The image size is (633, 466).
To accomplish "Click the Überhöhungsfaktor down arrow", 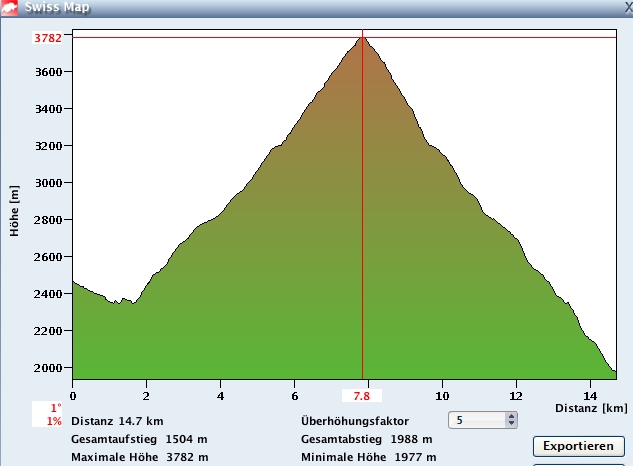I will coord(512,425).
